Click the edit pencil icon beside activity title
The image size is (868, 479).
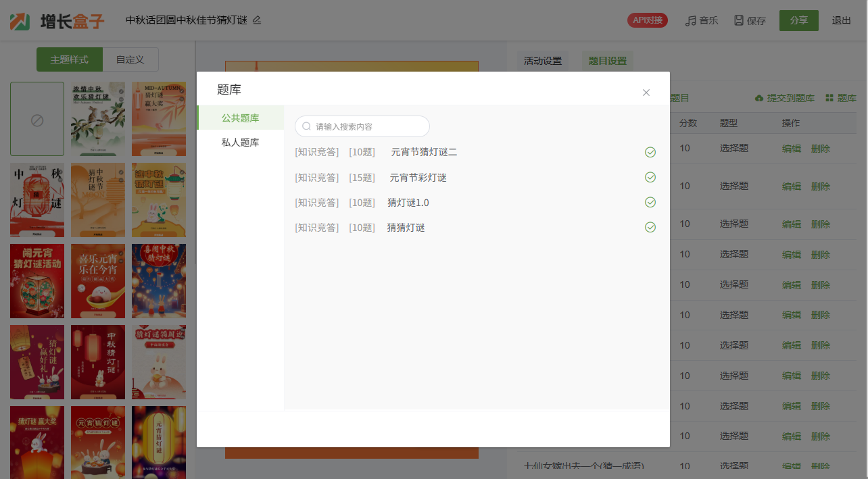(257, 20)
